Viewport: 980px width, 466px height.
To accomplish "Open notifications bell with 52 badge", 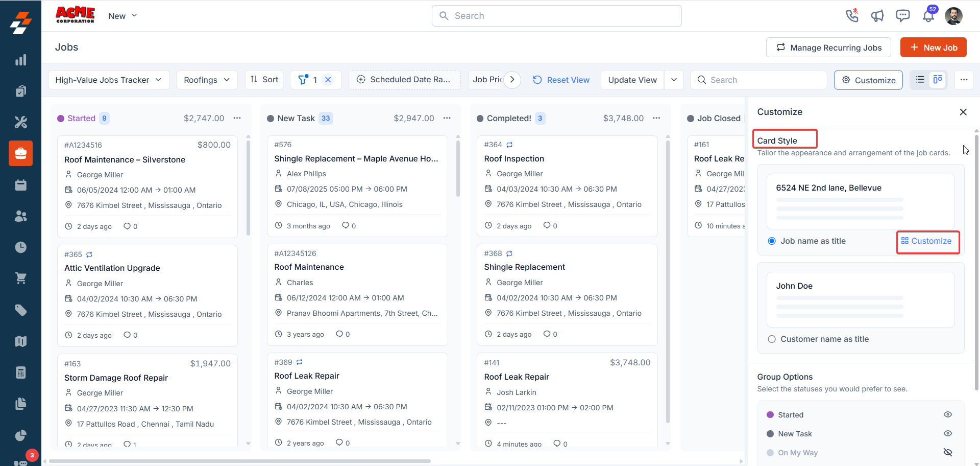I will (x=929, y=15).
